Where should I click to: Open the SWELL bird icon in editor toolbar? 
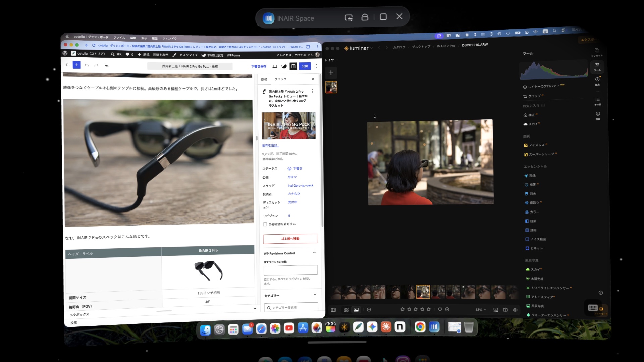(x=284, y=66)
